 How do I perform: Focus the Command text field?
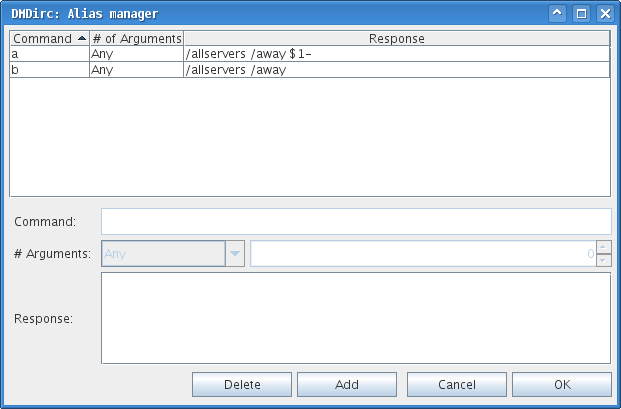click(356, 222)
